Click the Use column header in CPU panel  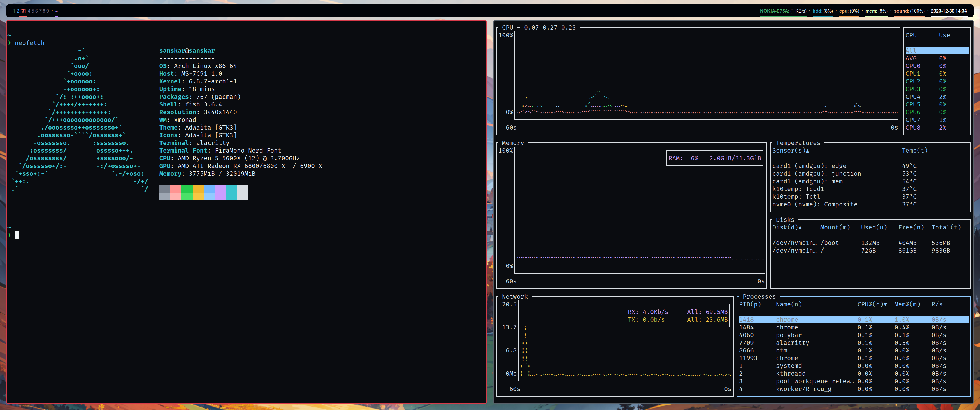pyautogui.click(x=944, y=35)
